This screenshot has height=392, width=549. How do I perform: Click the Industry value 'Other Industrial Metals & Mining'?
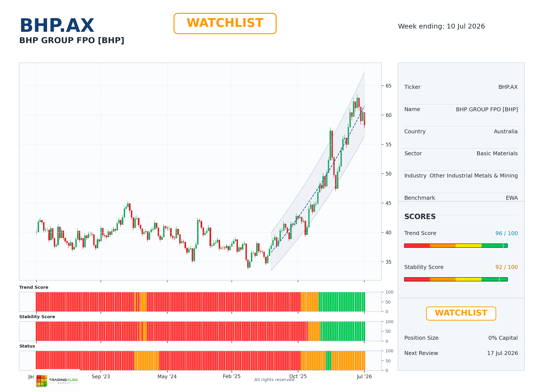[473, 176]
